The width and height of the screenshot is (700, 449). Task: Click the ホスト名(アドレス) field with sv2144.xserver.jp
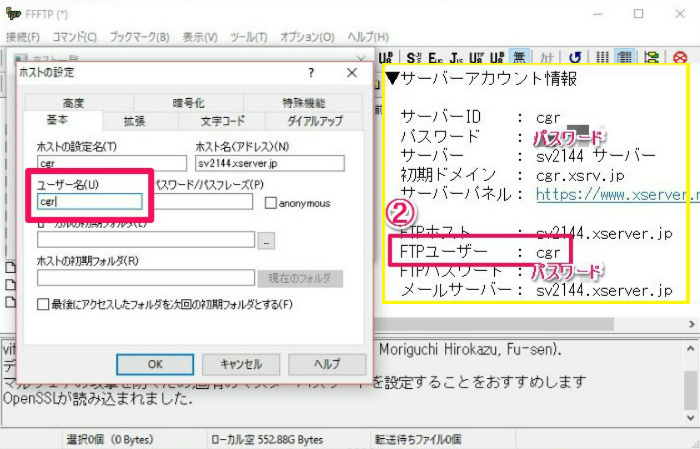point(270,163)
